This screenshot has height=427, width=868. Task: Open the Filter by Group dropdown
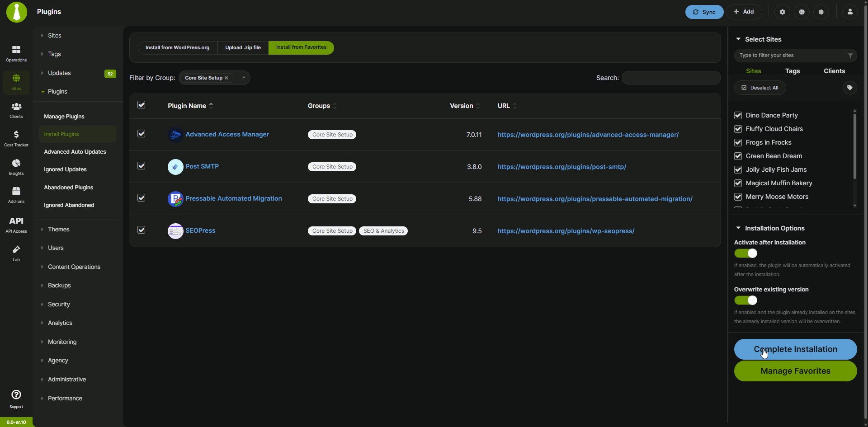(x=244, y=78)
